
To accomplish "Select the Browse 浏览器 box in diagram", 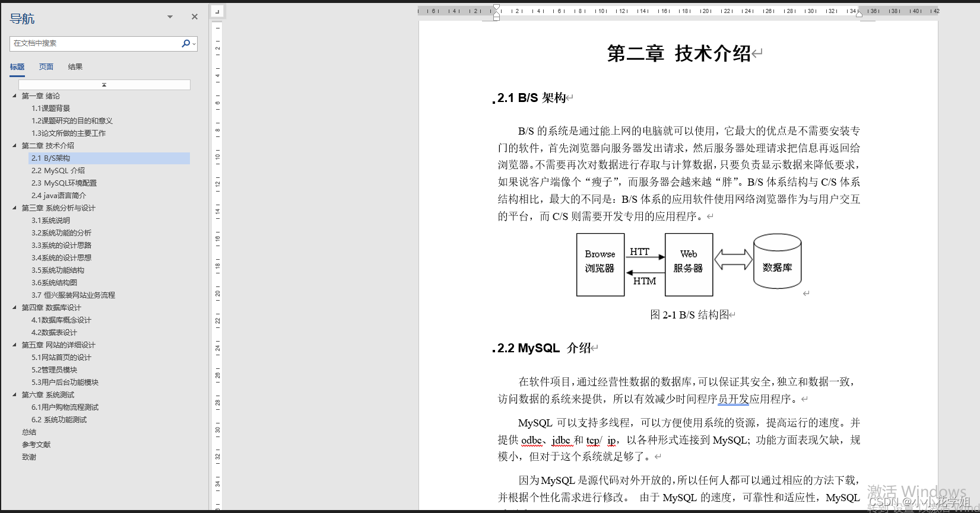I will [600, 265].
